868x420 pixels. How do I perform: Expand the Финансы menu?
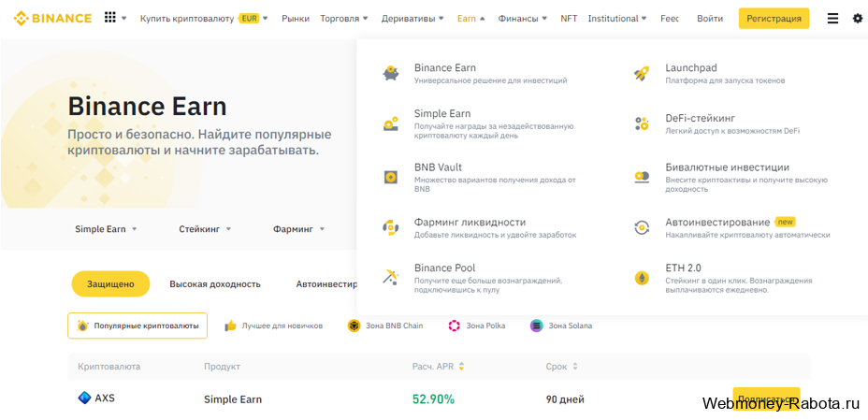[x=523, y=19]
